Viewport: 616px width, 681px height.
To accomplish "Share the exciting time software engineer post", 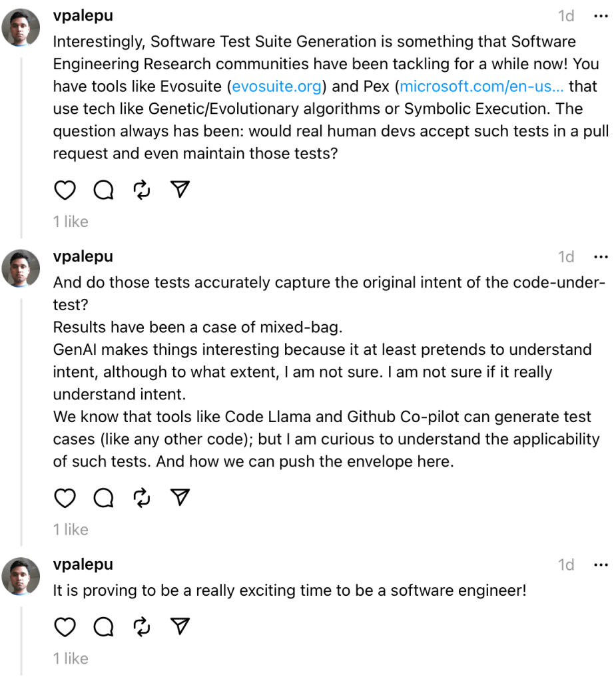I will (180, 627).
